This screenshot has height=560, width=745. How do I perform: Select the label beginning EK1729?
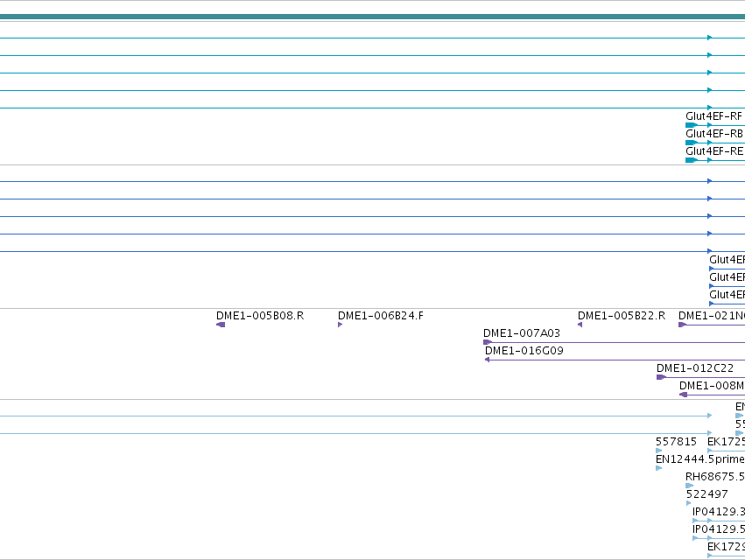[x=726, y=547]
